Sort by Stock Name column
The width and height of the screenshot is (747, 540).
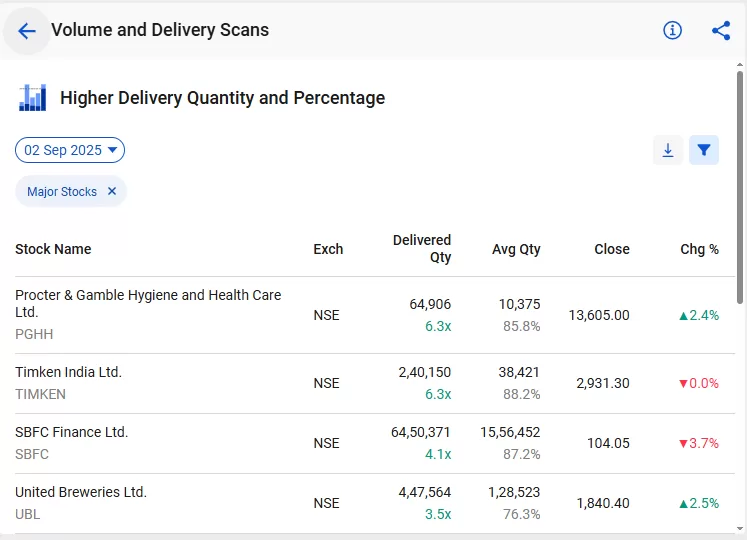click(x=53, y=249)
